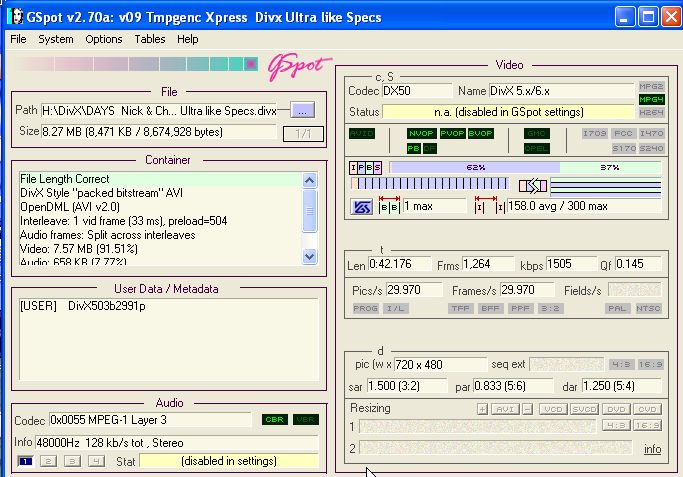
Task: Click the IPBS frame type legend
Action: [x=365, y=167]
